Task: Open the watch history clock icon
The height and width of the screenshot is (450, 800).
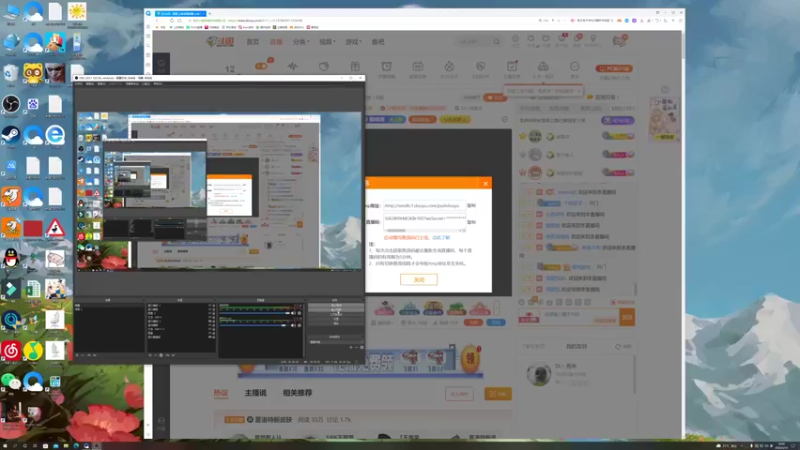Action: pos(515,39)
